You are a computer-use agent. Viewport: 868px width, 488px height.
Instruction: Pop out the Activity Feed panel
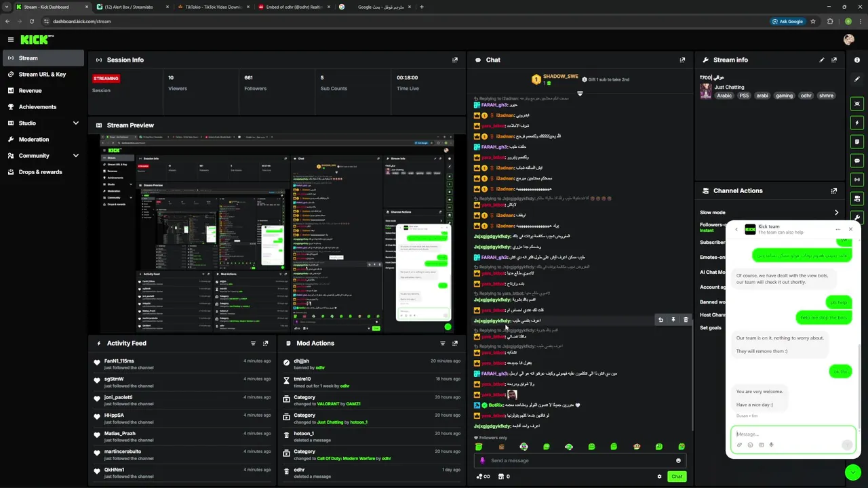click(x=265, y=343)
